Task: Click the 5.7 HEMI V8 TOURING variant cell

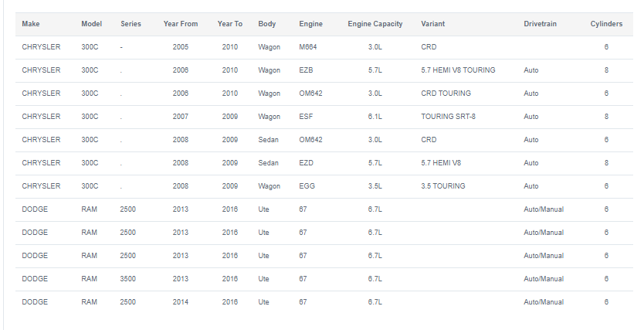Action: (x=458, y=70)
